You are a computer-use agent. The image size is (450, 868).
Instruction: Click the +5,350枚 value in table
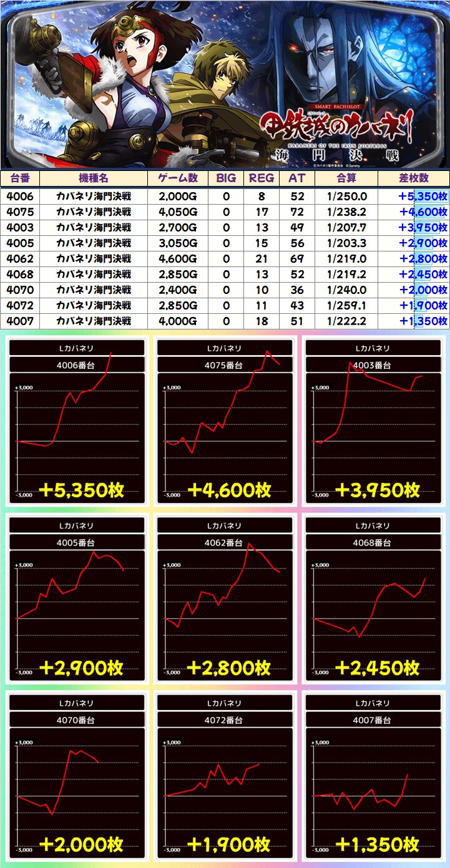coord(424,197)
